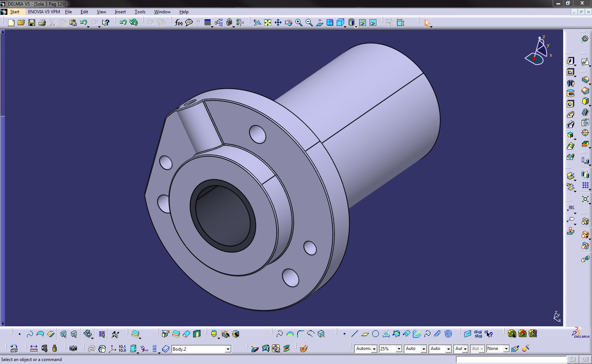Click the Cut scissors icon
The height and width of the screenshot is (364, 592).
pyautogui.click(x=52, y=23)
